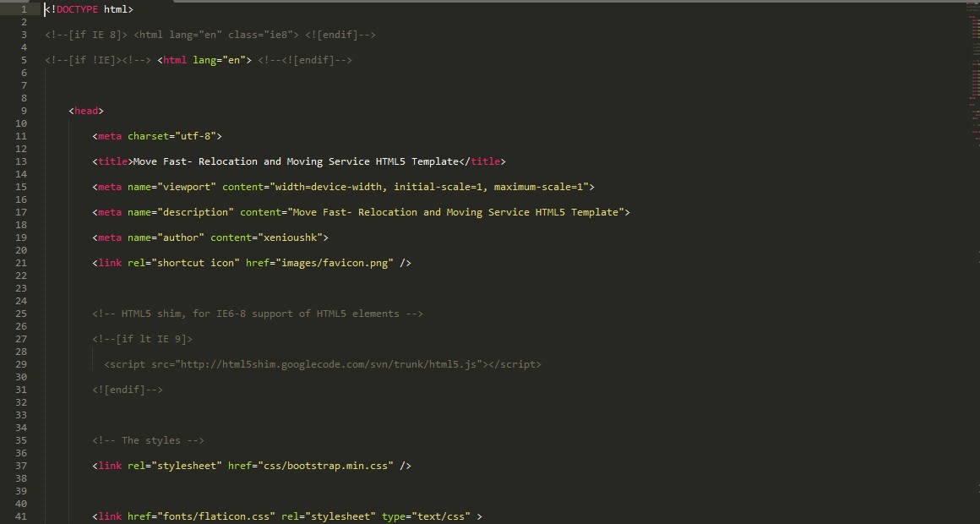
Task: Click line number 37 in the gutter
Action: [x=20, y=466]
